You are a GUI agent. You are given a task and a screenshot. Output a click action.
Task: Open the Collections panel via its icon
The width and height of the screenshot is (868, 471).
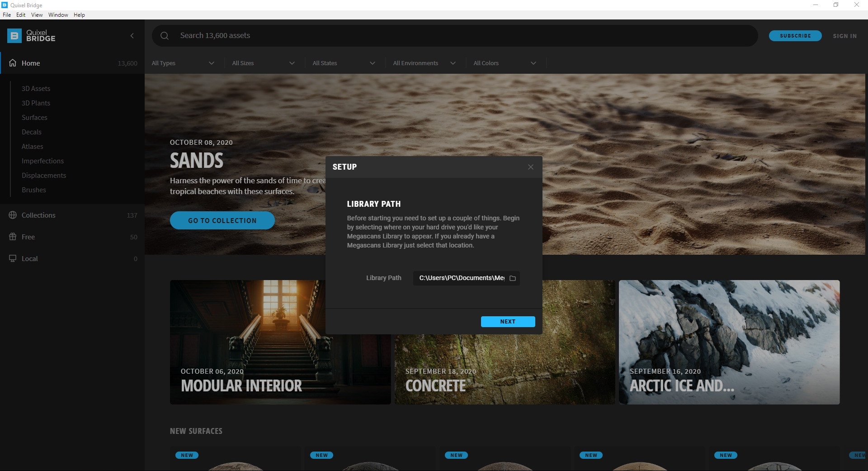click(12, 215)
